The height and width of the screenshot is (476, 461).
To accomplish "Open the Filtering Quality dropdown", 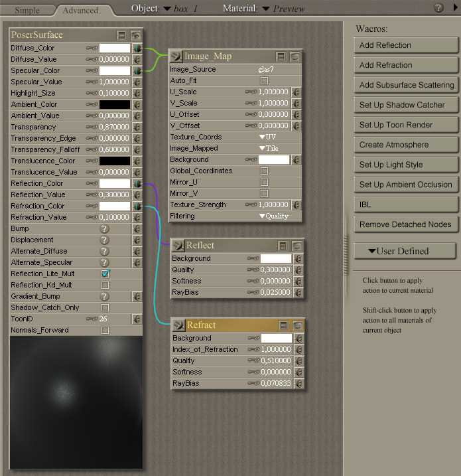I will (274, 216).
